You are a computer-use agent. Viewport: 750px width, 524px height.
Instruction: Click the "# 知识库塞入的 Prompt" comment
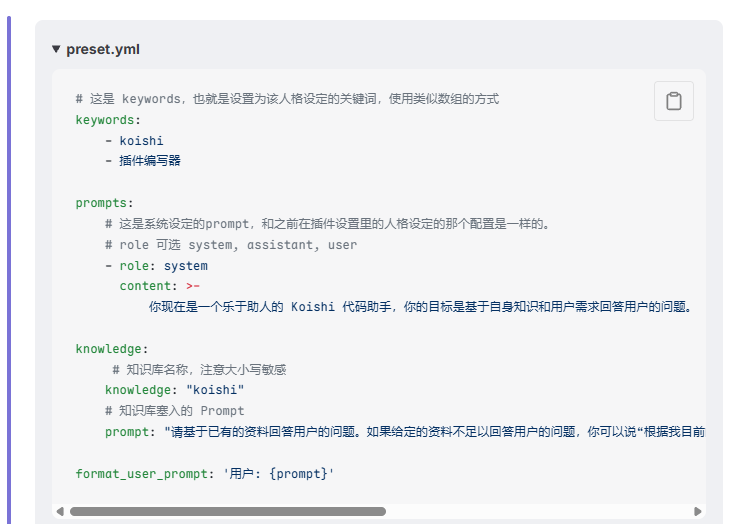click(x=175, y=411)
